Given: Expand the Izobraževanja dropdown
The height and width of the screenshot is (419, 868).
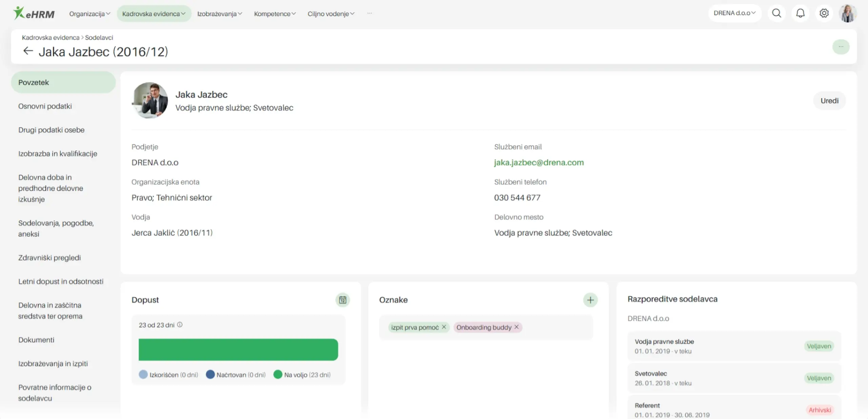Looking at the screenshot, I should click(x=219, y=14).
